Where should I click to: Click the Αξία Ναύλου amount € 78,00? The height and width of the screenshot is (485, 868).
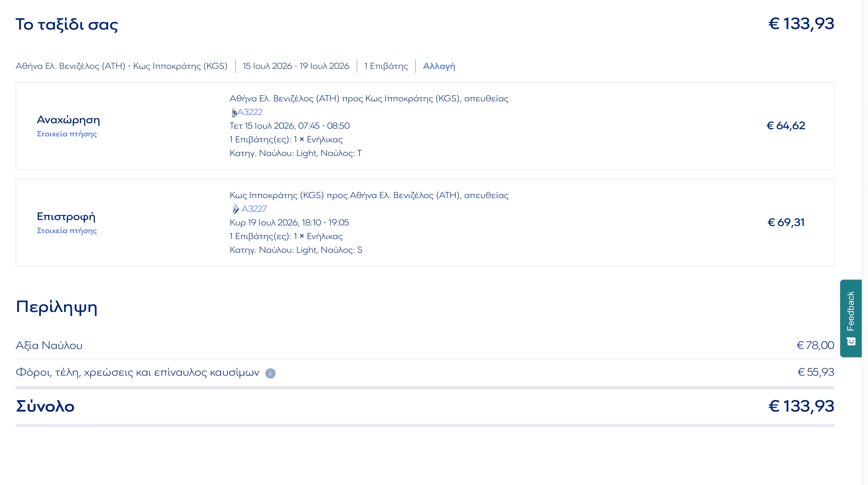click(815, 345)
